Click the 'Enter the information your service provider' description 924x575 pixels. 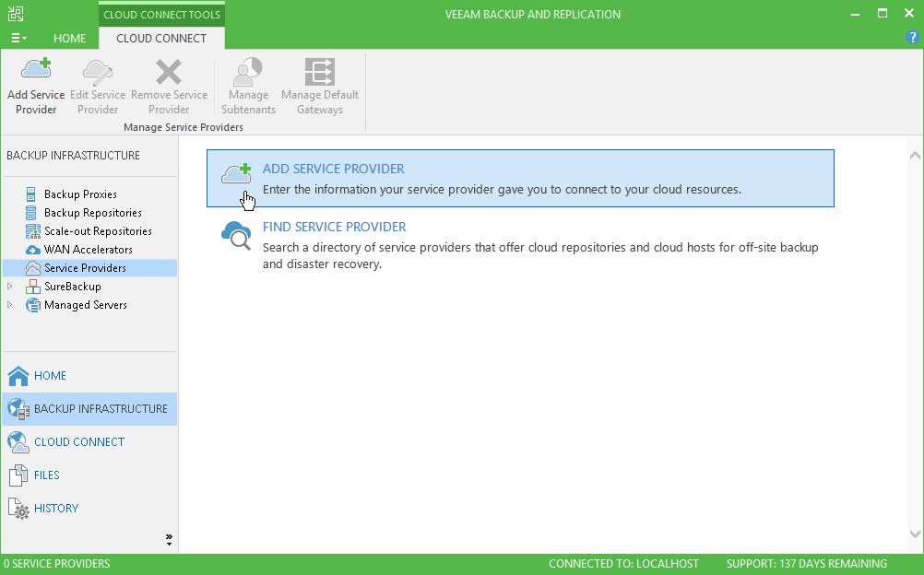[x=502, y=190]
